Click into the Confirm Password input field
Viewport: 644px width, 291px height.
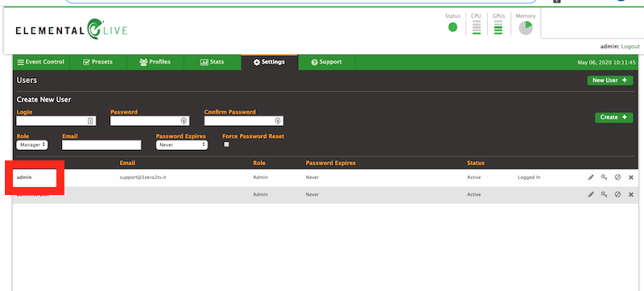(x=244, y=121)
